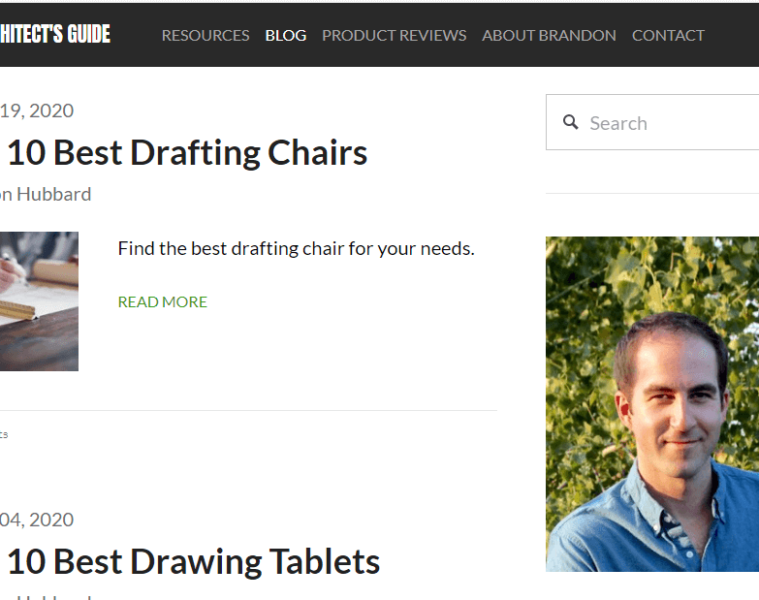Image resolution: width=759 pixels, height=600 pixels.
Task: Open Product Reviews in the navigation
Action: pos(394,35)
